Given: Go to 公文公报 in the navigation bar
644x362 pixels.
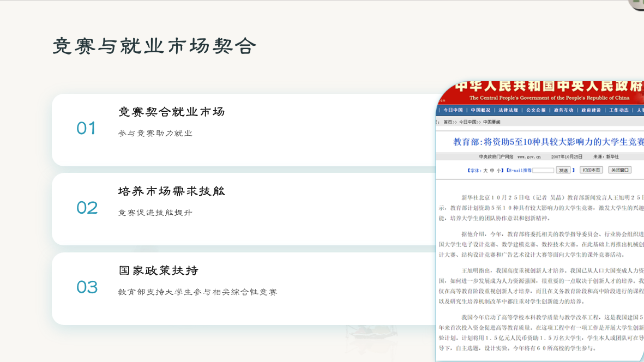Looking at the screenshot, I should click(536, 110).
